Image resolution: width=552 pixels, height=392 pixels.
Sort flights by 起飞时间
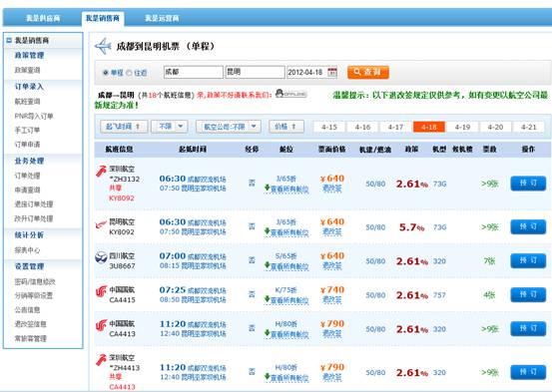pos(124,127)
